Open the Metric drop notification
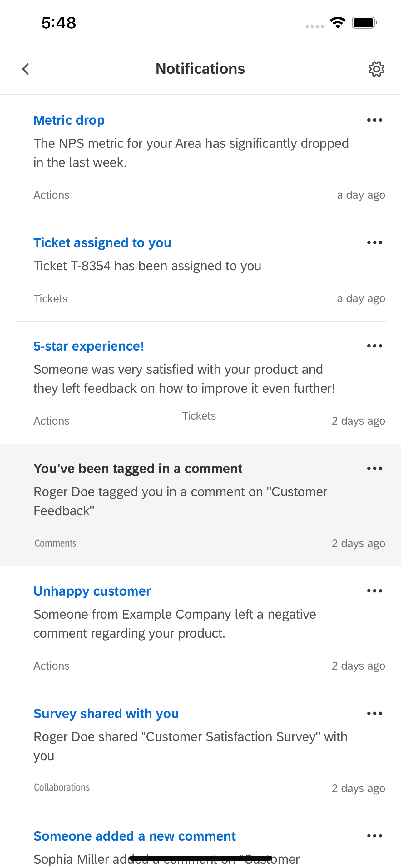This screenshot has height=868, width=401. point(69,120)
